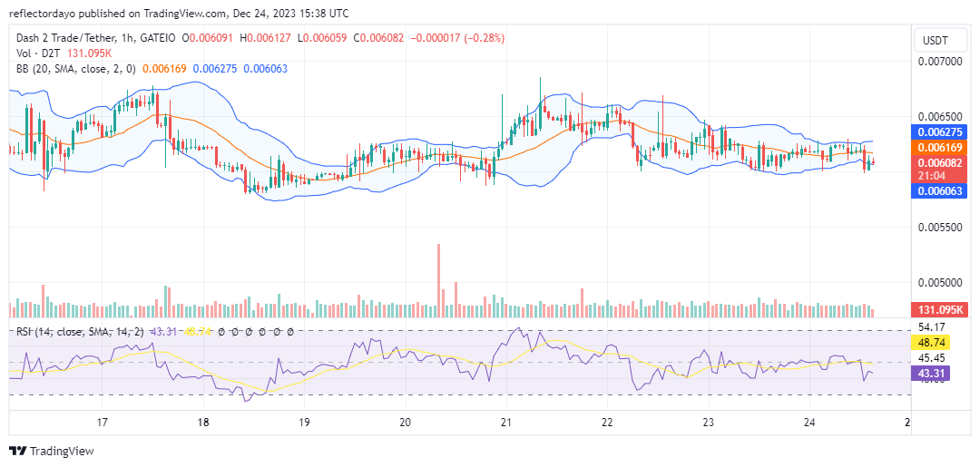Click the high value H0.006127

pyautogui.click(x=265, y=38)
